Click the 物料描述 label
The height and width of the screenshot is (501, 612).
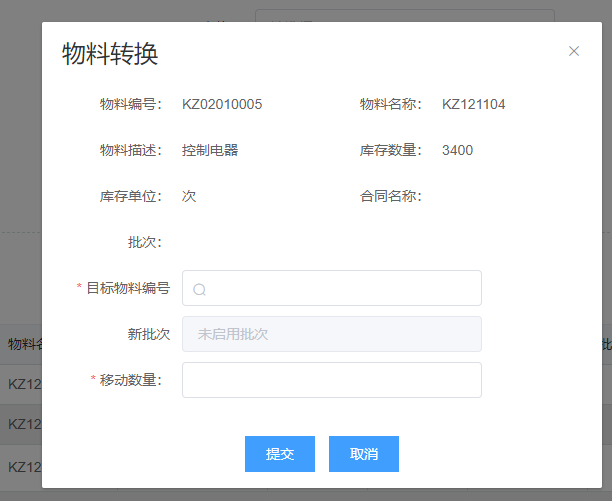click(x=131, y=150)
